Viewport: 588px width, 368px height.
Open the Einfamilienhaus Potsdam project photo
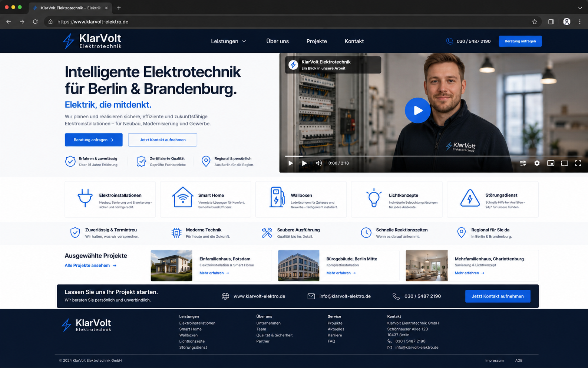tap(172, 266)
